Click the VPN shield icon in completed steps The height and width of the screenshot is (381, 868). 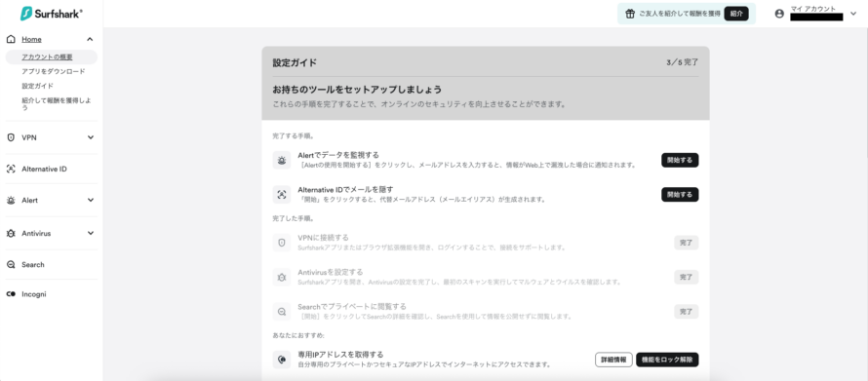(x=282, y=243)
